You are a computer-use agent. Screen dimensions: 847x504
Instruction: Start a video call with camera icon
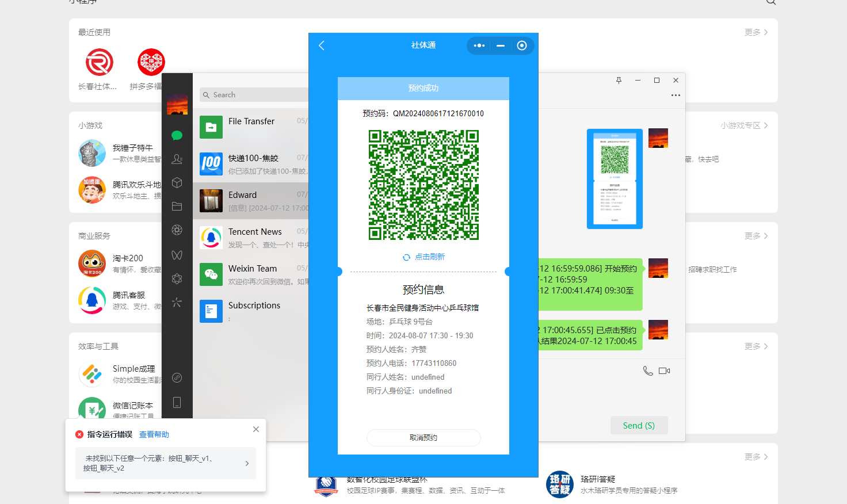pyautogui.click(x=664, y=371)
